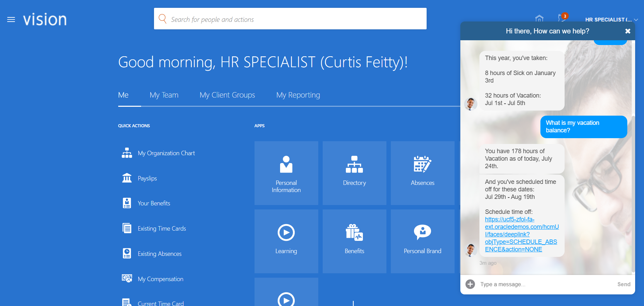The image size is (644, 306).
Task: Open Existing Time Cards link
Action: coord(162,229)
